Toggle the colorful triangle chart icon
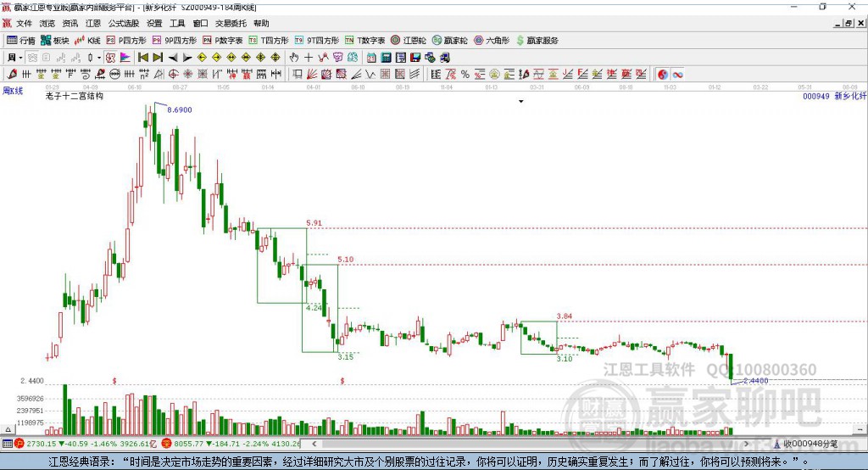Viewport: 868px width, 470px height. [x=125, y=58]
